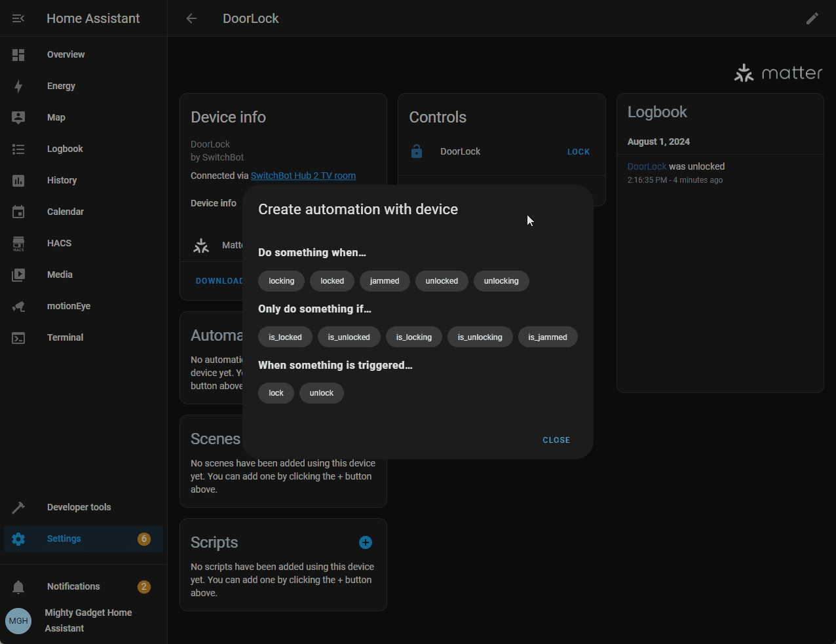The height and width of the screenshot is (644, 836).
Task: Pick the "is_jammed" condition chip
Action: (548, 337)
